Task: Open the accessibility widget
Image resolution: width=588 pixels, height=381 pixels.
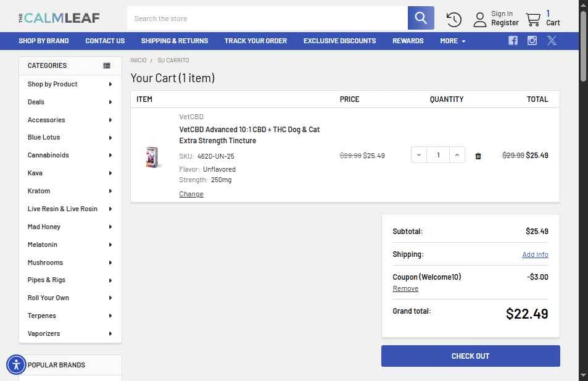Action: coord(16,364)
